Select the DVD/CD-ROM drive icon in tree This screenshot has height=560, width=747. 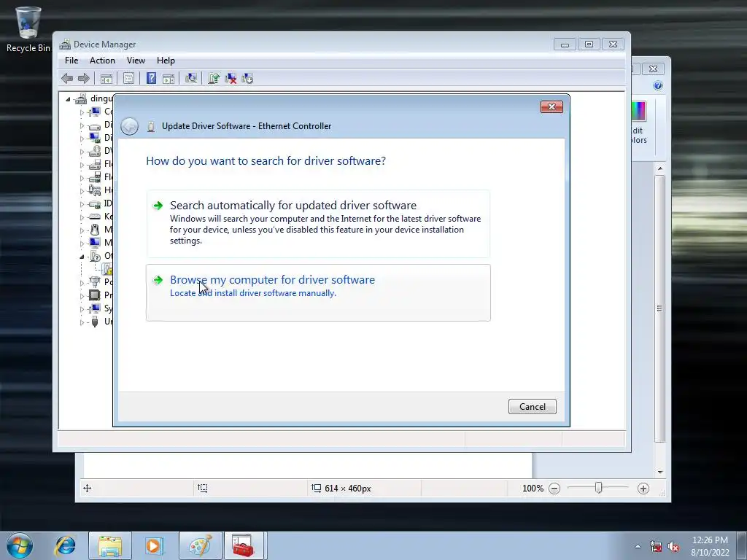click(x=95, y=151)
